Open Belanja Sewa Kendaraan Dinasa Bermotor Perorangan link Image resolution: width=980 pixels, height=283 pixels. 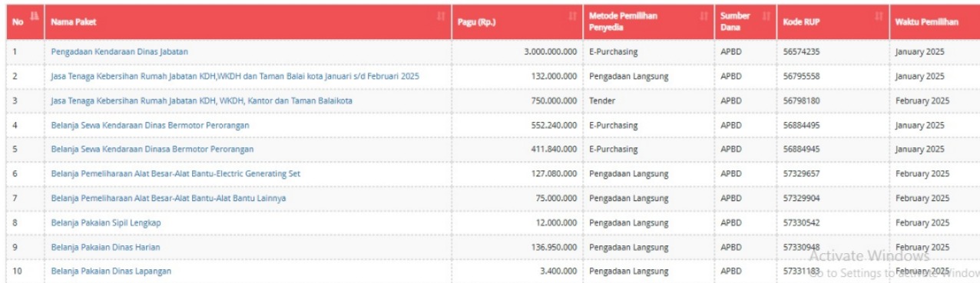152,149
